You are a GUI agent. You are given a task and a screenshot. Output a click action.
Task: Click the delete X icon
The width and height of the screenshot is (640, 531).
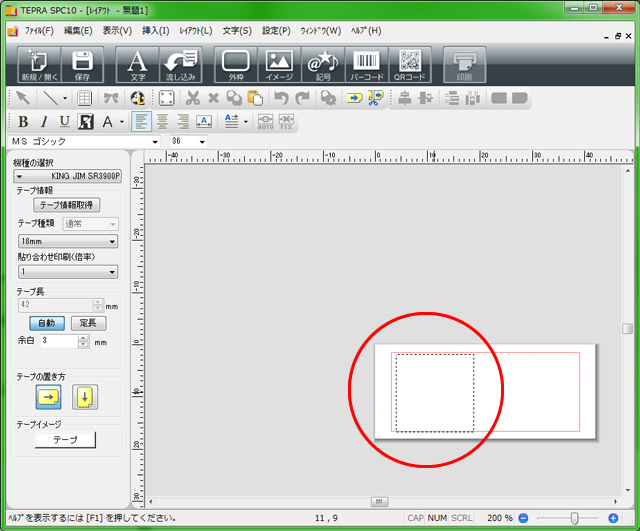(x=213, y=98)
